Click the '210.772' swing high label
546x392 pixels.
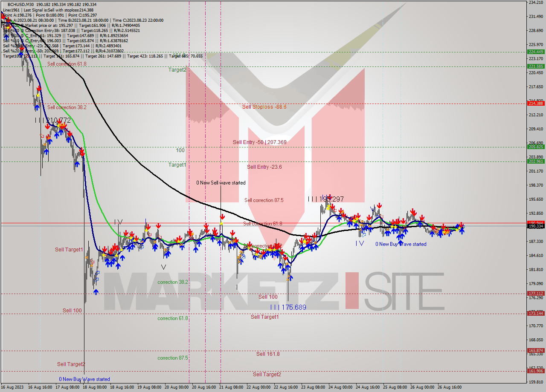58,121
